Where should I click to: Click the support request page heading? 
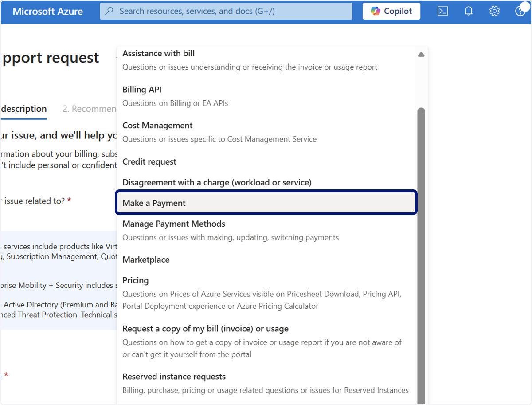click(50, 58)
